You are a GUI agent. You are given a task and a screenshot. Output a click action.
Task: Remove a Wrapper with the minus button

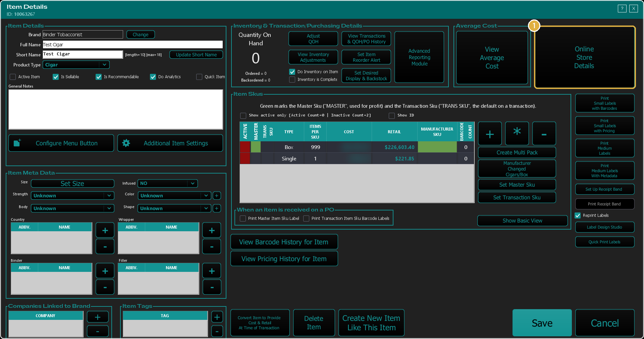[212, 247]
